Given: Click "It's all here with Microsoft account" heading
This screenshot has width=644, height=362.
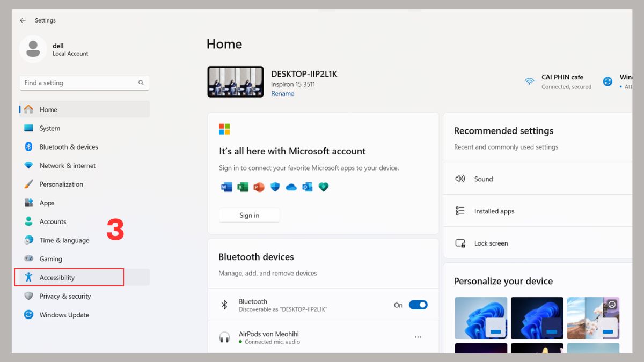Looking at the screenshot, I should pyautogui.click(x=292, y=151).
